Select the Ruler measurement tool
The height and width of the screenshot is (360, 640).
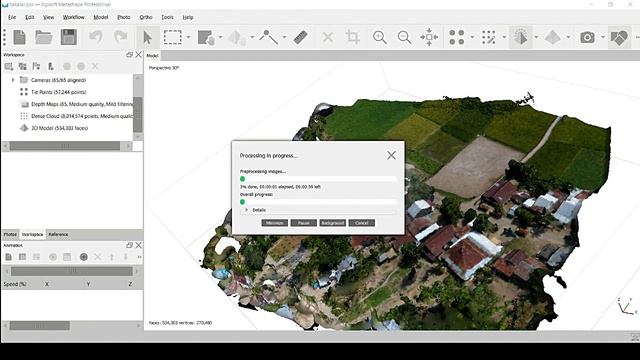click(300, 37)
